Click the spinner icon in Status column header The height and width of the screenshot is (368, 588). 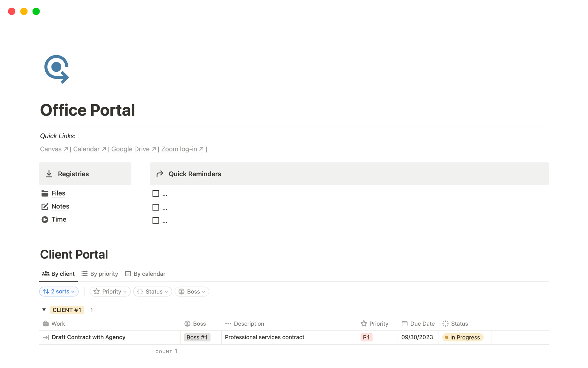click(x=446, y=324)
